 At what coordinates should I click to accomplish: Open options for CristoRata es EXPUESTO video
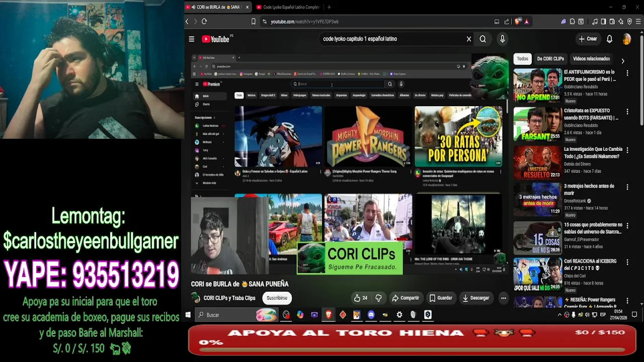click(x=627, y=112)
